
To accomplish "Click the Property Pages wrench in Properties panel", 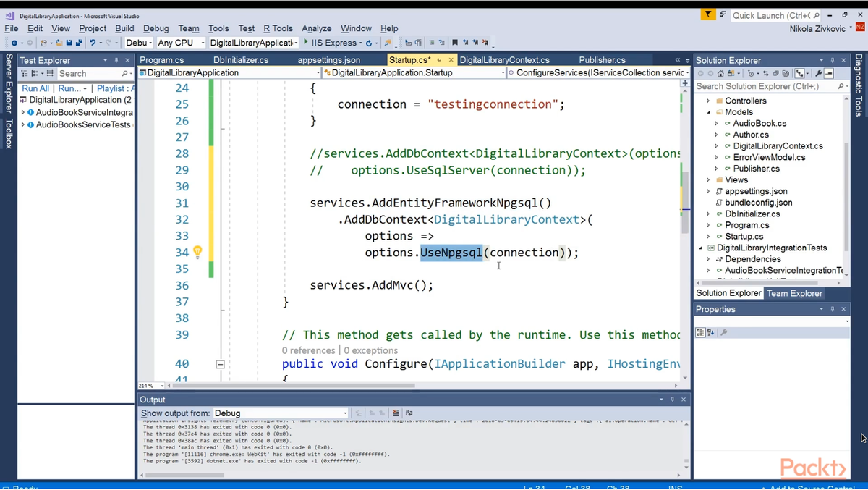I will point(723,332).
